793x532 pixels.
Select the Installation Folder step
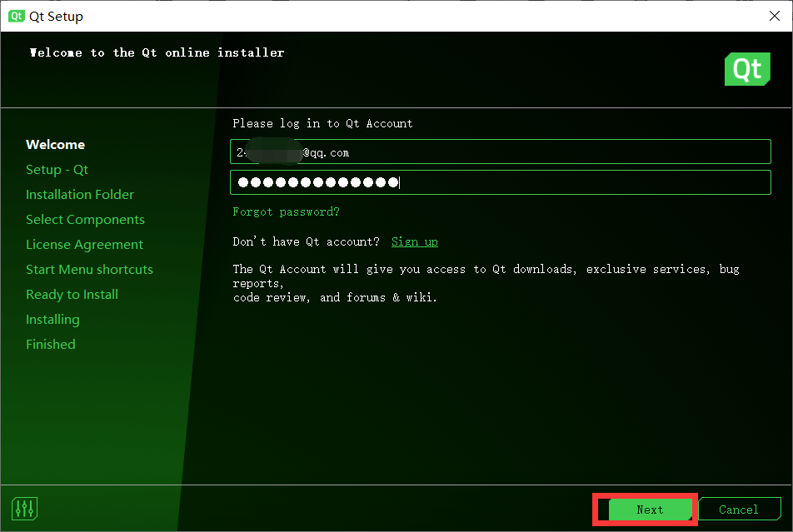click(80, 195)
